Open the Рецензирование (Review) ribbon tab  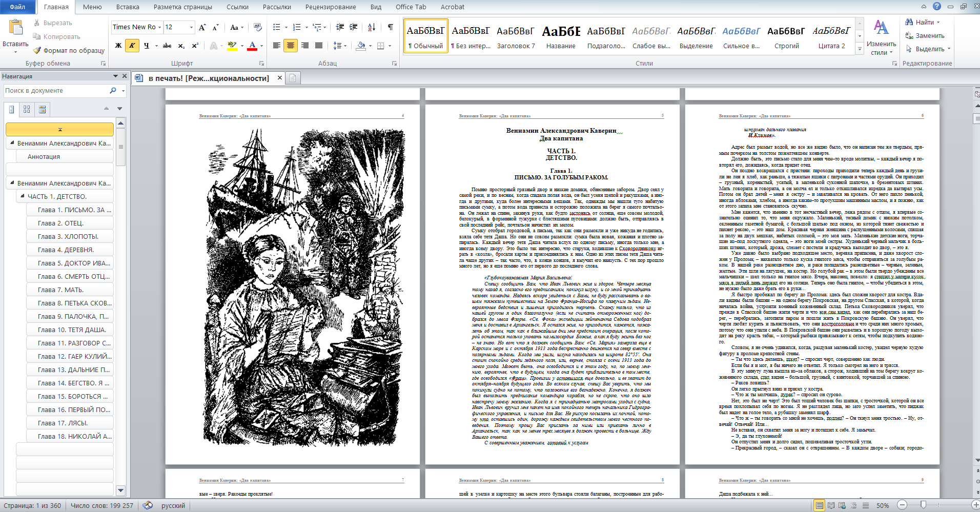331,7
